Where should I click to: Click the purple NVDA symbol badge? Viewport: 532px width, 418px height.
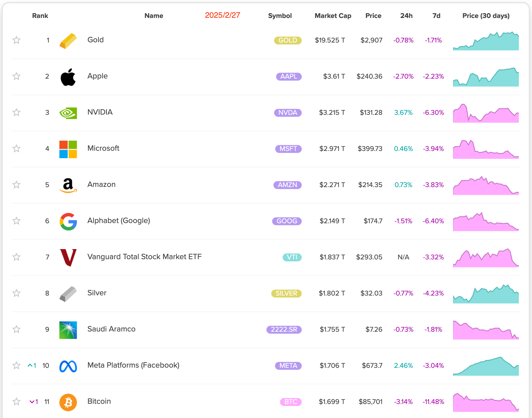pos(288,113)
